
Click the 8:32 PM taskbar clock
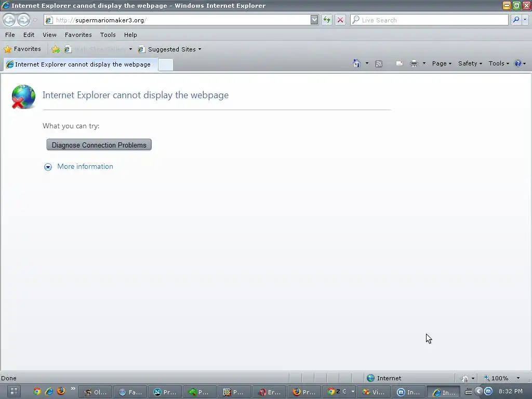pyautogui.click(x=510, y=391)
